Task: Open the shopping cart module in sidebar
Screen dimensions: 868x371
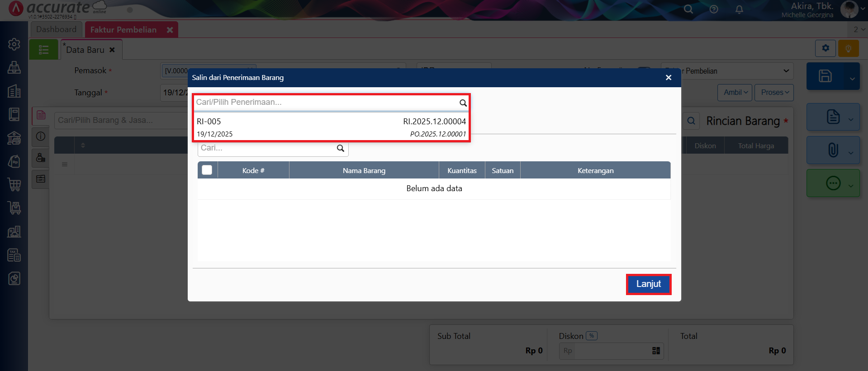Action: pyautogui.click(x=14, y=184)
